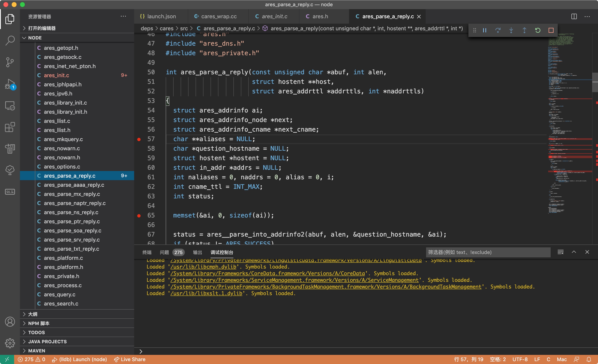Screen dimensions: 598x364
Task: Open the /usr/lib/libxslt.1.dylib link
Action: tap(206, 293)
